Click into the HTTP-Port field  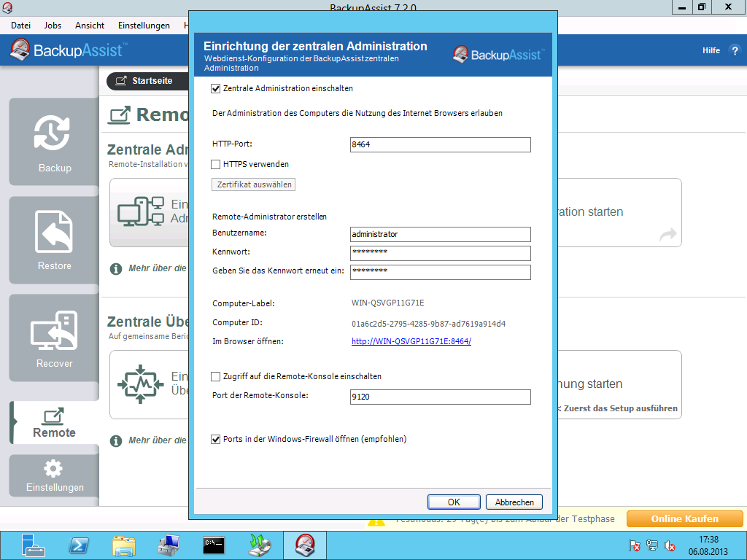coord(440,145)
